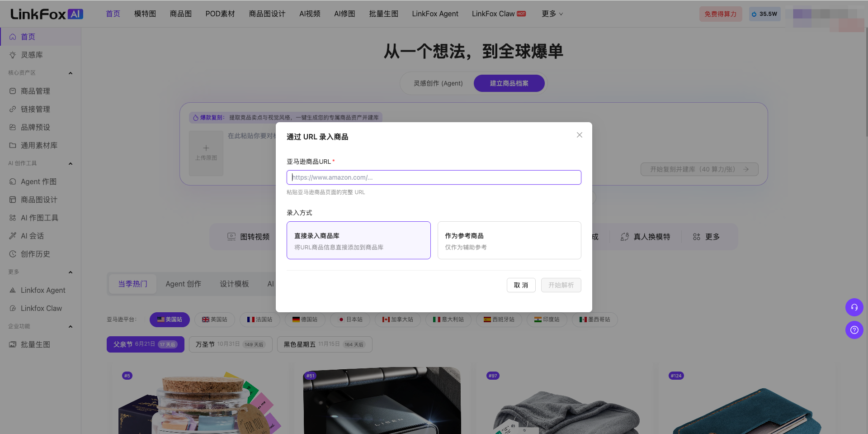Click the 真人换模特 icon

[x=625, y=237]
